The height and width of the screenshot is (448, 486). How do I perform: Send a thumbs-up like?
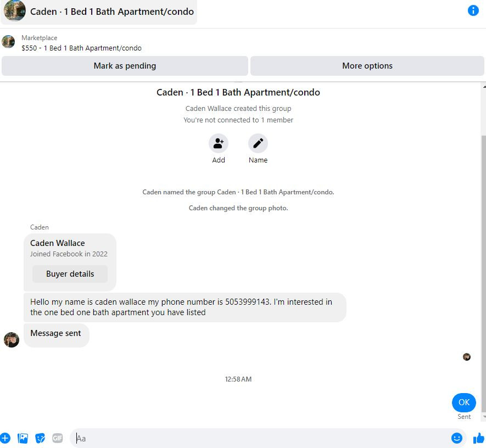[x=478, y=438]
